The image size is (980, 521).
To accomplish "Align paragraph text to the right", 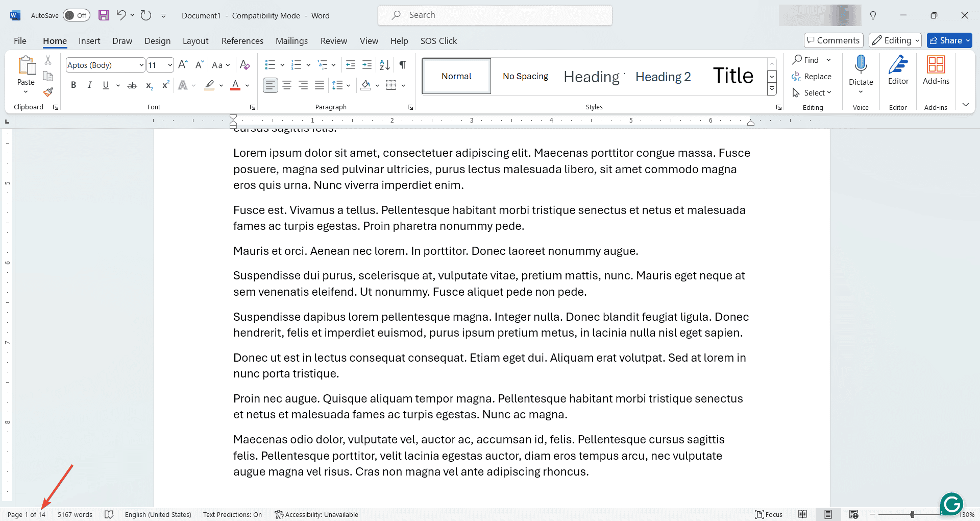I will click(303, 85).
